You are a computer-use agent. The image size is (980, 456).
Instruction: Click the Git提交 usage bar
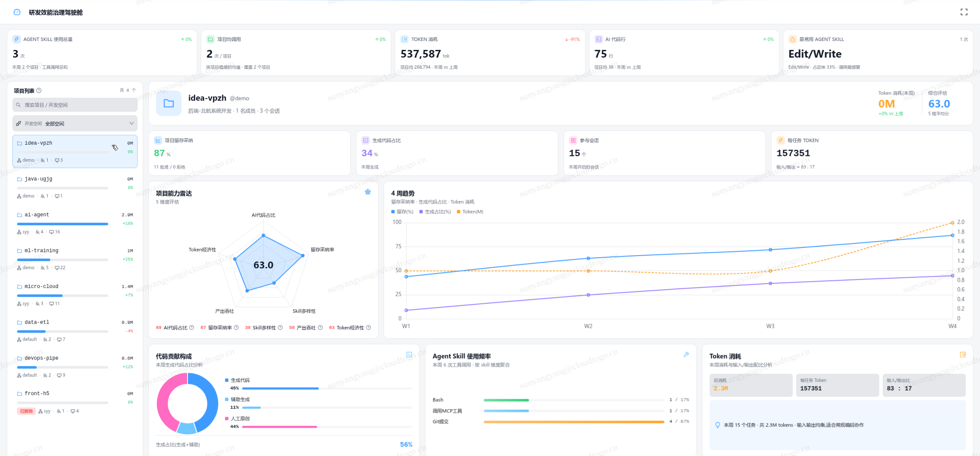[574, 421]
